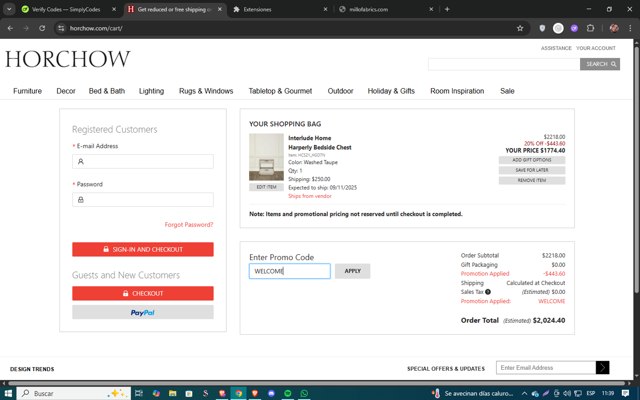640x400 pixels.
Task: Click the browser back arrow
Action: click(10, 28)
